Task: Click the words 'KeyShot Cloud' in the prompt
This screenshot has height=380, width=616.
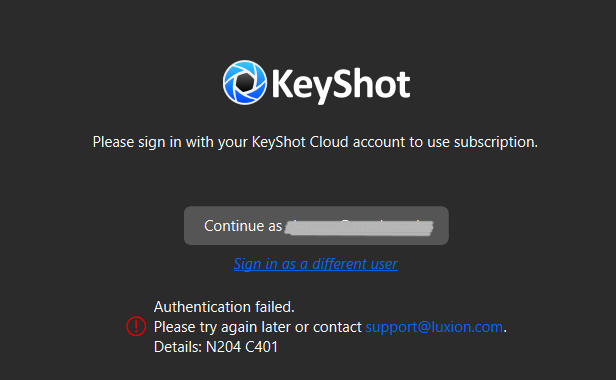Action: 300,142
